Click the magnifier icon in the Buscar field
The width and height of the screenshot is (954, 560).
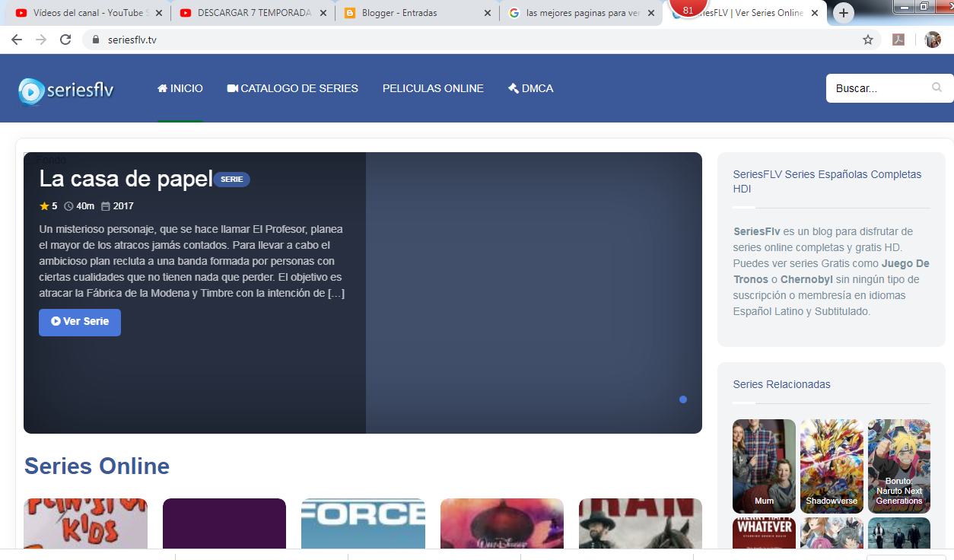[x=937, y=87]
